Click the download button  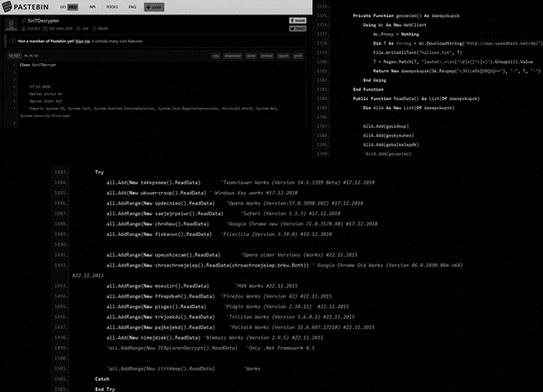pyautogui.click(x=234, y=55)
